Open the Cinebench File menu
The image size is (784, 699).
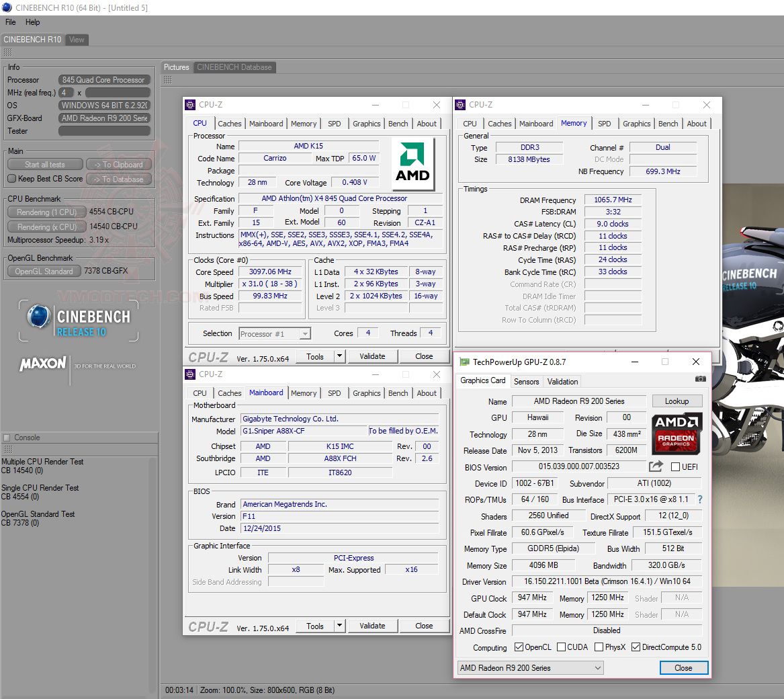pyautogui.click(x=10, y=22)
